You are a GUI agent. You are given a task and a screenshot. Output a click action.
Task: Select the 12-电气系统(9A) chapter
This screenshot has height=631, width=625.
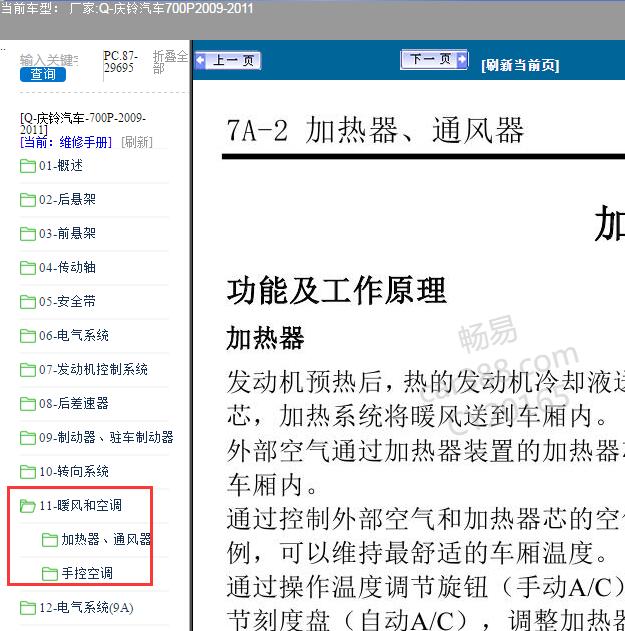pos(86,607)
